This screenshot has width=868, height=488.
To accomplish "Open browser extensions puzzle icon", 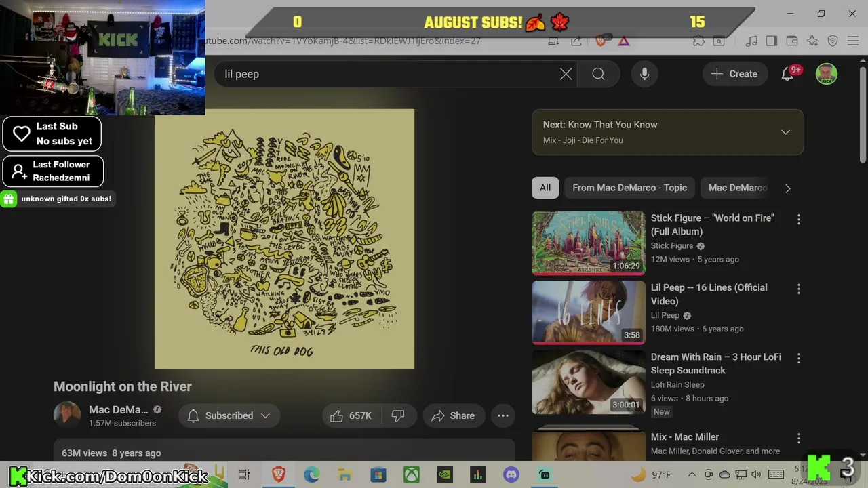I will (698, 41).
